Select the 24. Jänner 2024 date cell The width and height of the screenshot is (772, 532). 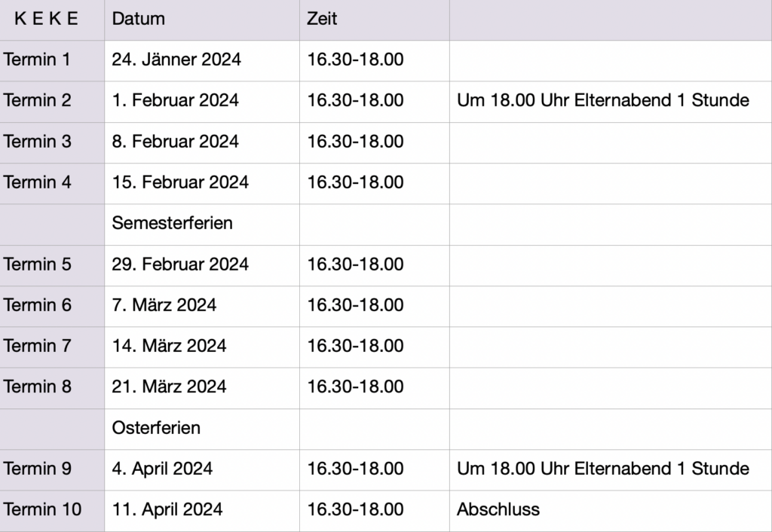(x=176, y=60)
